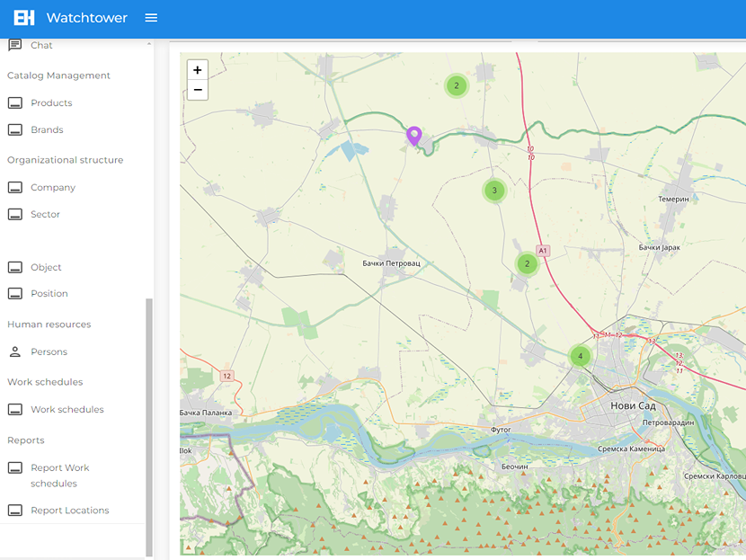Go to the Object page
Image resolution: width=746 pixels, height=560 pixels.
point(46,268)
